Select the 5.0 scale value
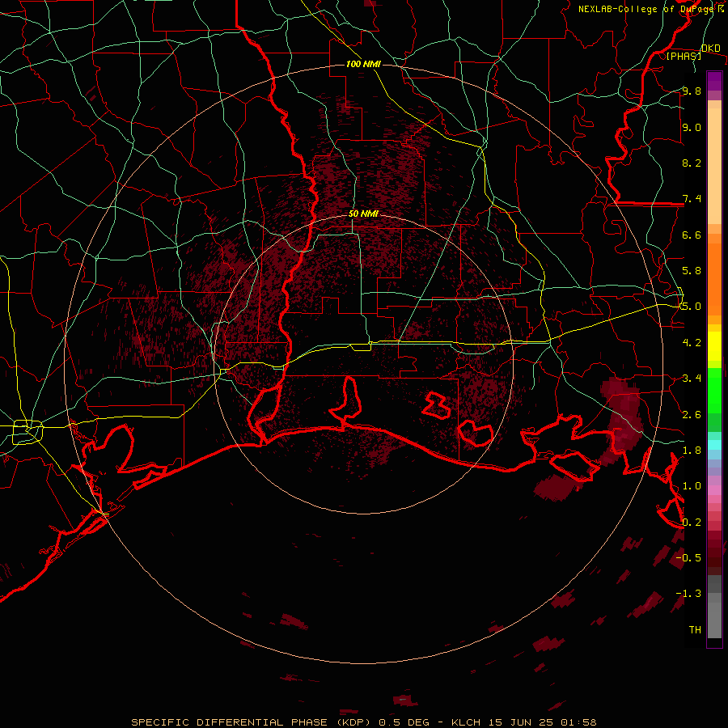 (x=692, y=307)
